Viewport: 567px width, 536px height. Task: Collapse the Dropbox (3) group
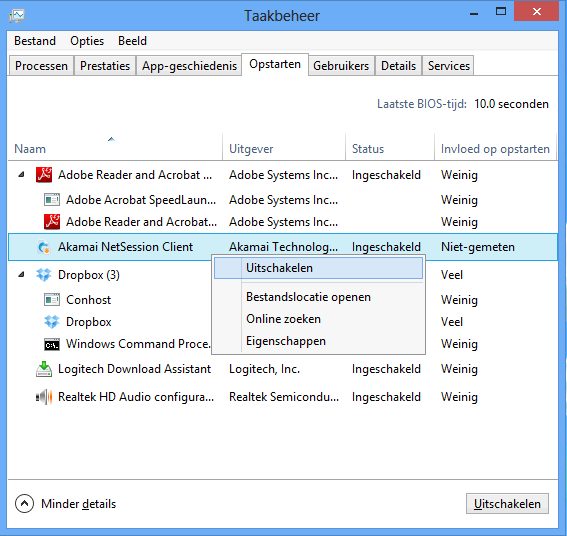[x=21, y=275]
